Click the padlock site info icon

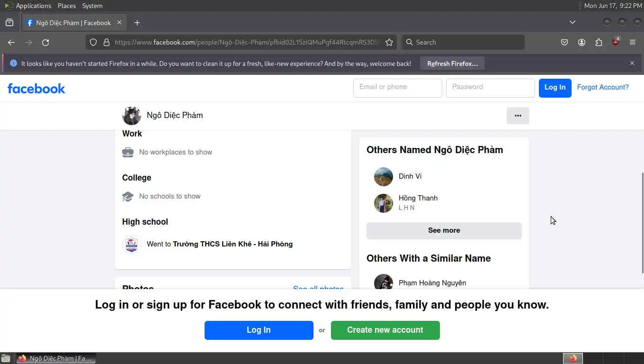tap(107, 42)
